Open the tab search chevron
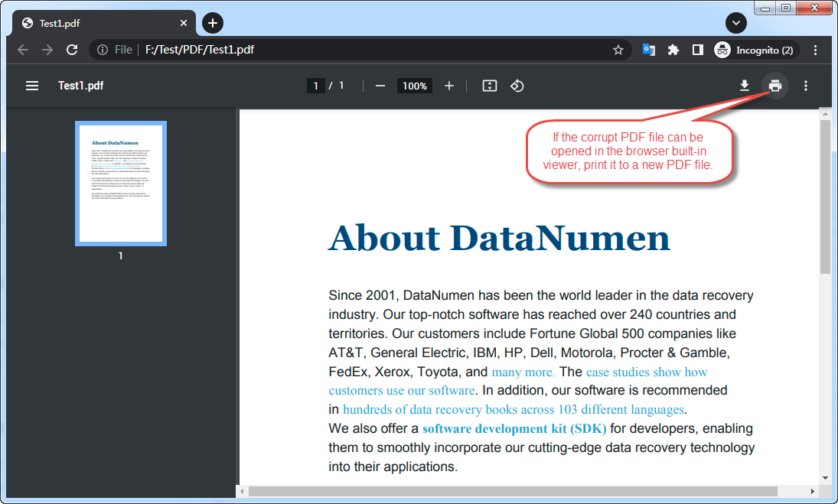The height and width of the screenshot is (504, 838). (735, 23)
